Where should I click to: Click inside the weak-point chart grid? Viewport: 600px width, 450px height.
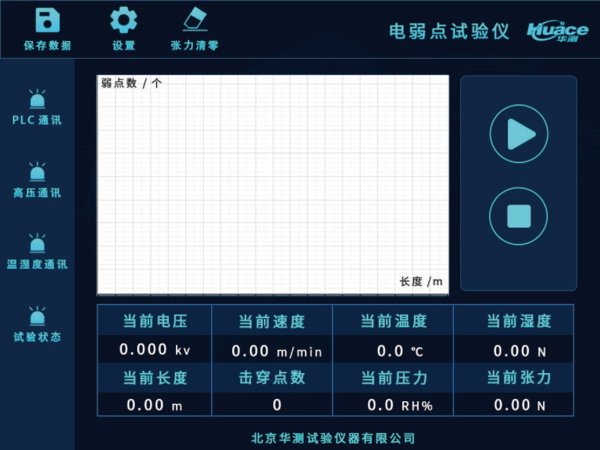pyautogui.click(x=273, y=185)
